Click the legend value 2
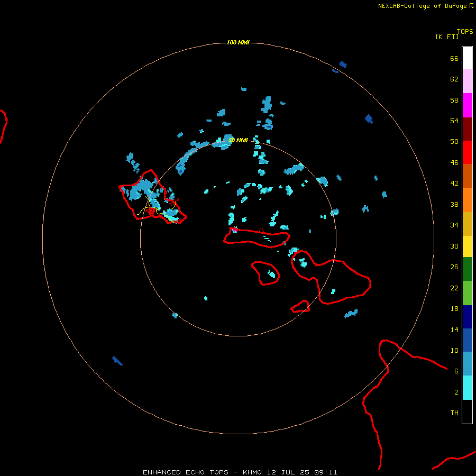The image size is (476, 476). click(x=456, y=392)
